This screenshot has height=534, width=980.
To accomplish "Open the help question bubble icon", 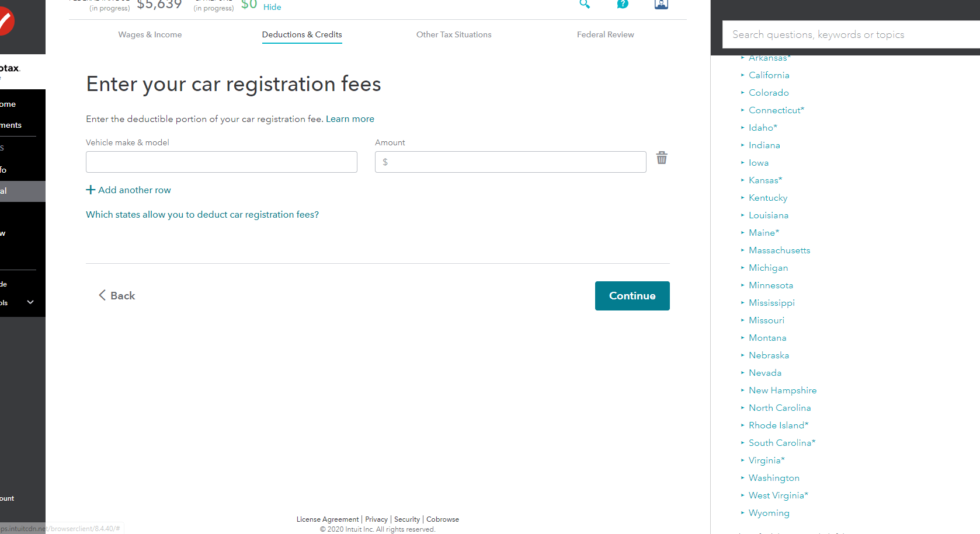I will click(x=623, y=5).
